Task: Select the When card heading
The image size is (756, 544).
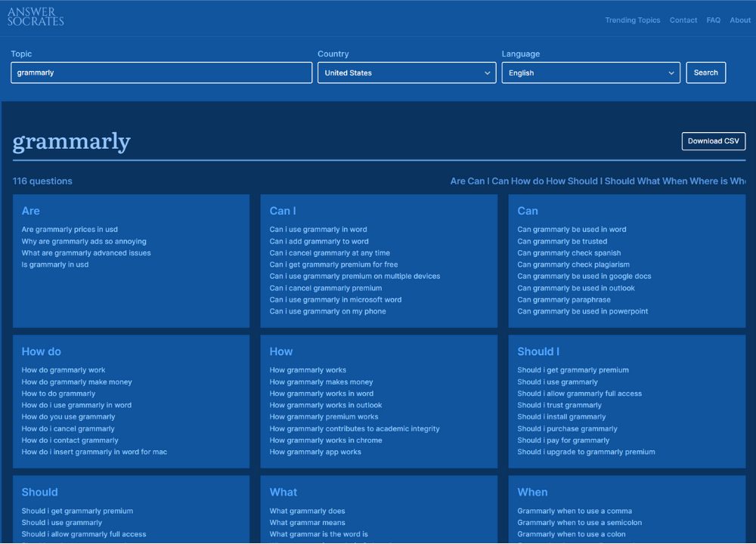Action: point(532,493)
